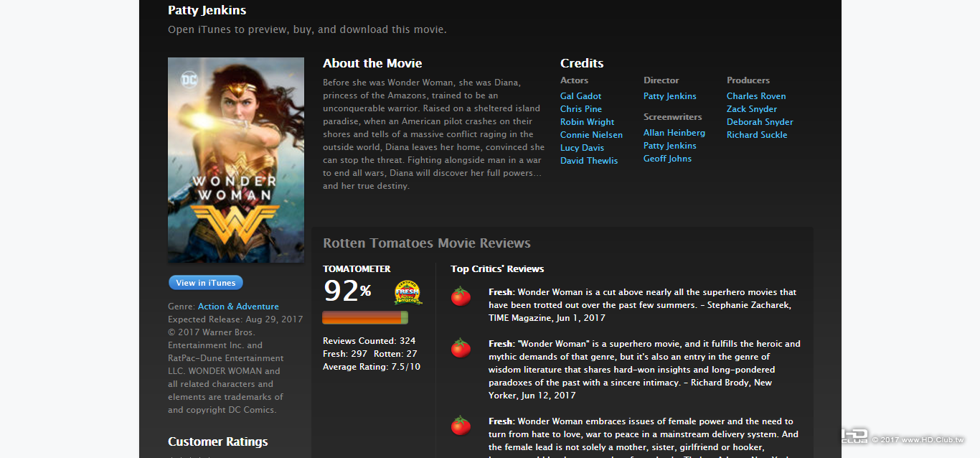Open screenwriter Patty Jenkins link
The width and height of the screenshot is (980, 458).
[669, 146]
